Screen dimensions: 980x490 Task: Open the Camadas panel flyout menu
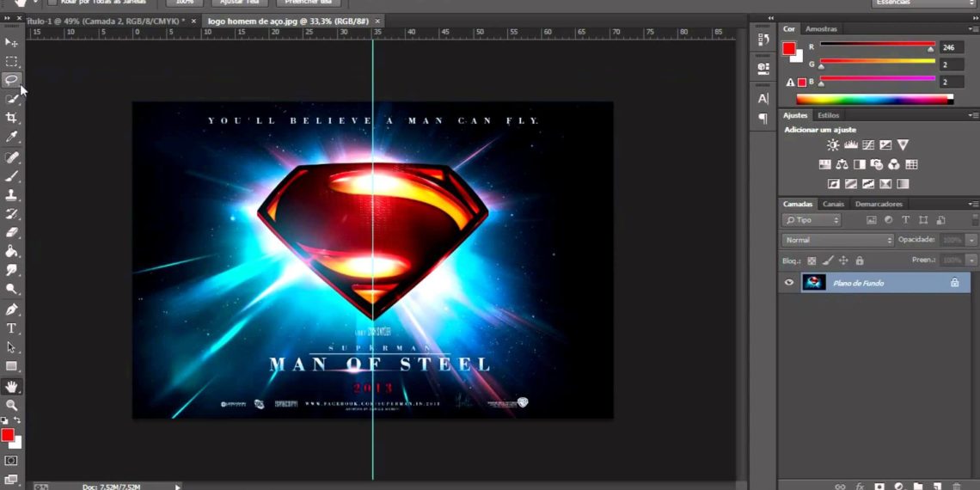(x=974, y=204)
